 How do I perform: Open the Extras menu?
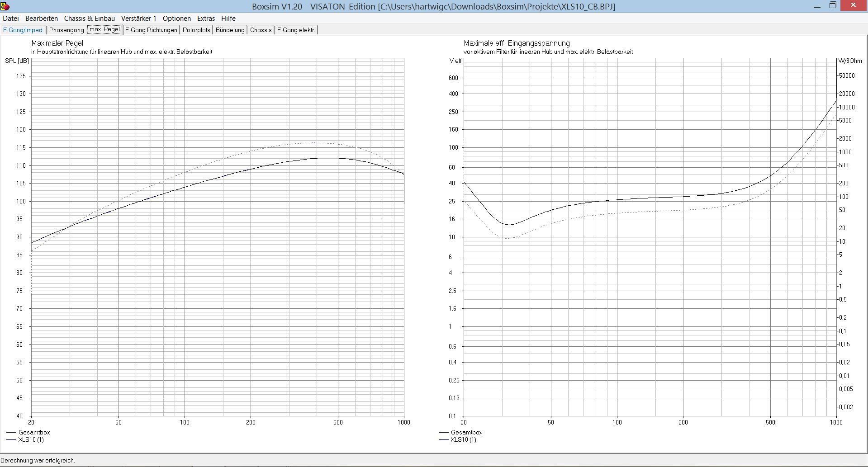[206, 19]
